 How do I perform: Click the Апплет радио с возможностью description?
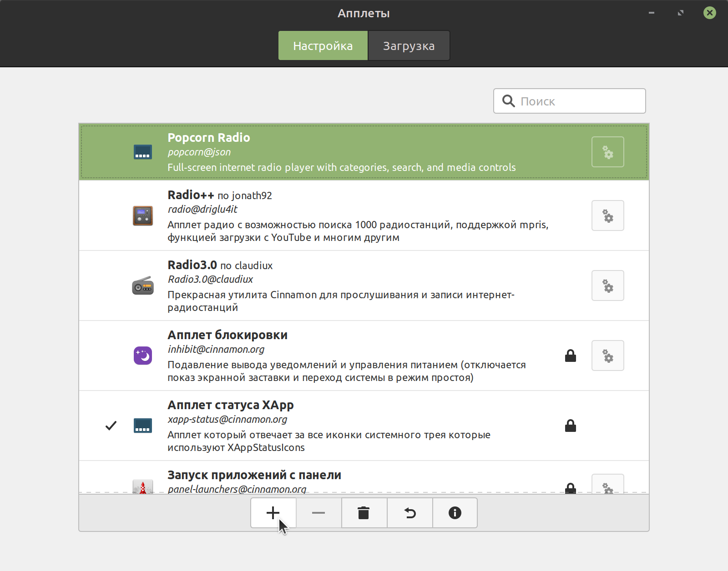coord(358,231)
